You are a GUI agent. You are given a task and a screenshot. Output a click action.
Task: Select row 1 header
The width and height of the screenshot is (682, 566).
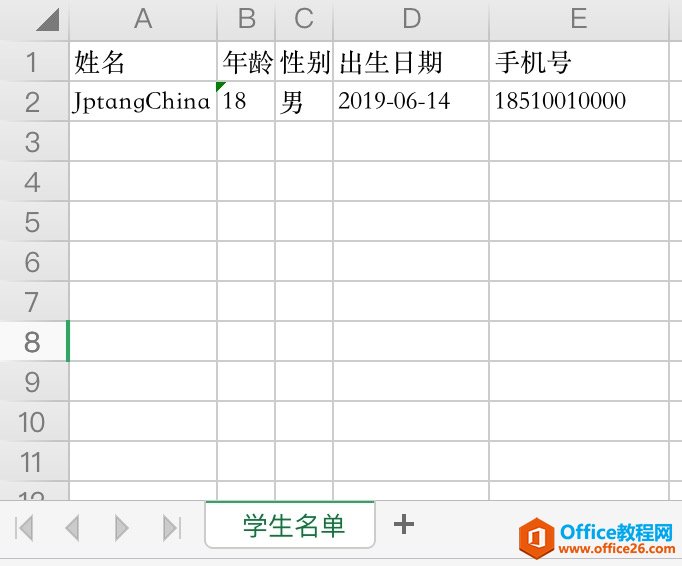(x=34, y=61)
